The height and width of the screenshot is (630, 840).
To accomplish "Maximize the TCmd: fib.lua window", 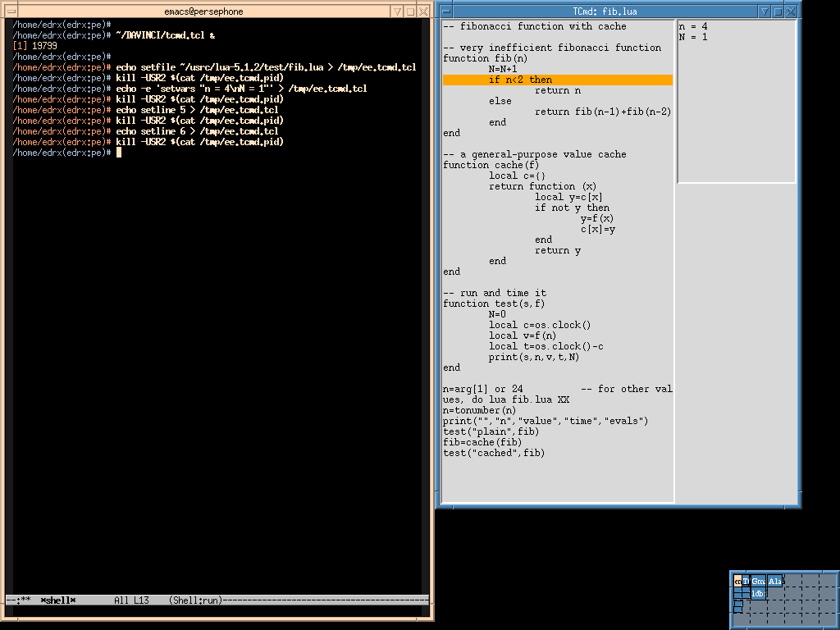I will [778, 11].
